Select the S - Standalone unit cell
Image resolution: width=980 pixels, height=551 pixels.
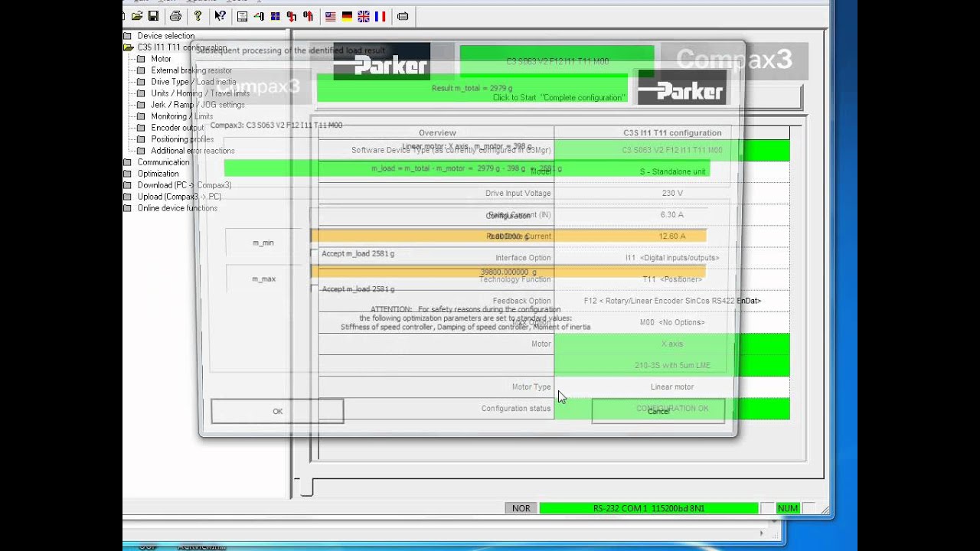click(672, 172)
